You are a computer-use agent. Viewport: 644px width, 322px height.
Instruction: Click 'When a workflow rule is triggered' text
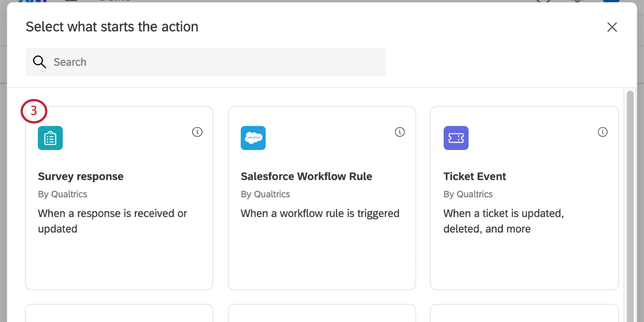[x=320, y=213]
